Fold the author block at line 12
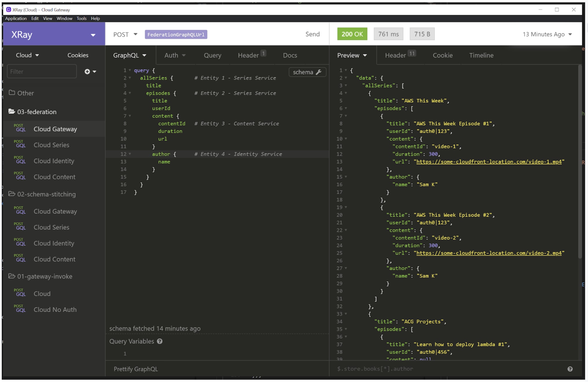Image resolution: width=588 pixels, height=382 pixels. pyautogui.click(x=130, y=154)
